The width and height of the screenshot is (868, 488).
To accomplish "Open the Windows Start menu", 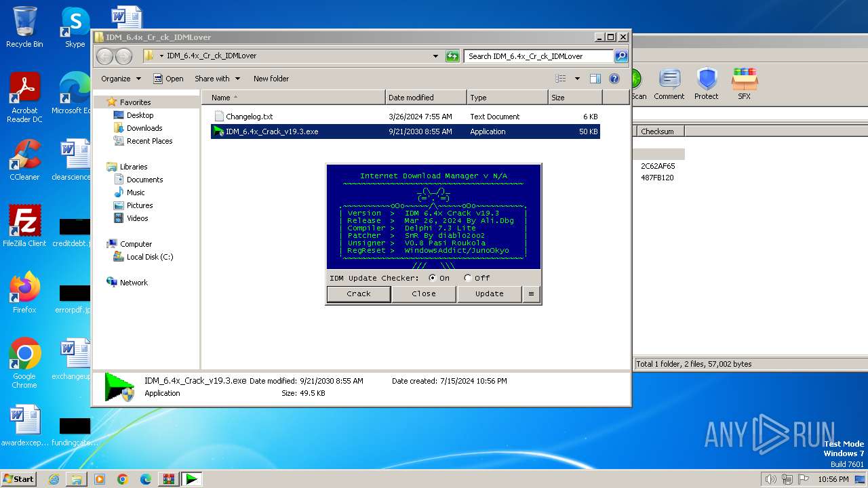I will point(18,479).
